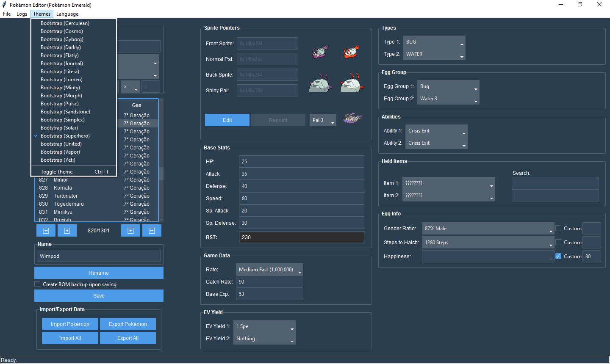
Task: Select Bootstrap (Darkly) theme
Action: (61, 47)
